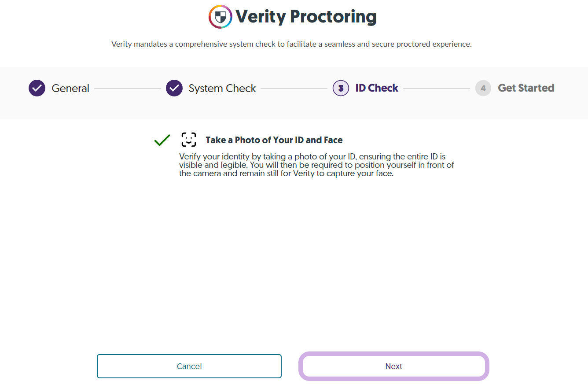Click 'Take a Photo of Your ID and Face' heading
This screenshot has width=588, height=388.
coord(274,140)
